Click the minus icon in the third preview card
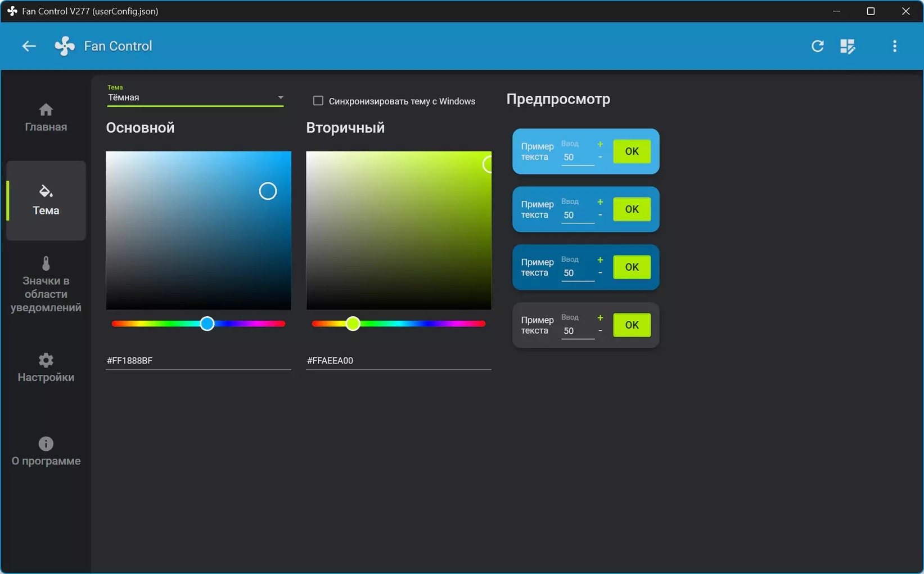Viewport: 924px width, 574px height. click(600, 273)
